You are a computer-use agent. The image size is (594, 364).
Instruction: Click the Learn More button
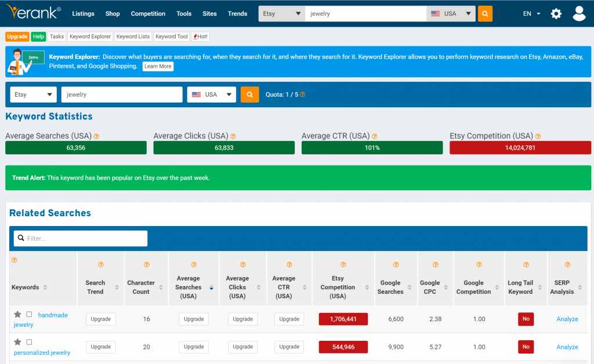(x=158, y=66)
